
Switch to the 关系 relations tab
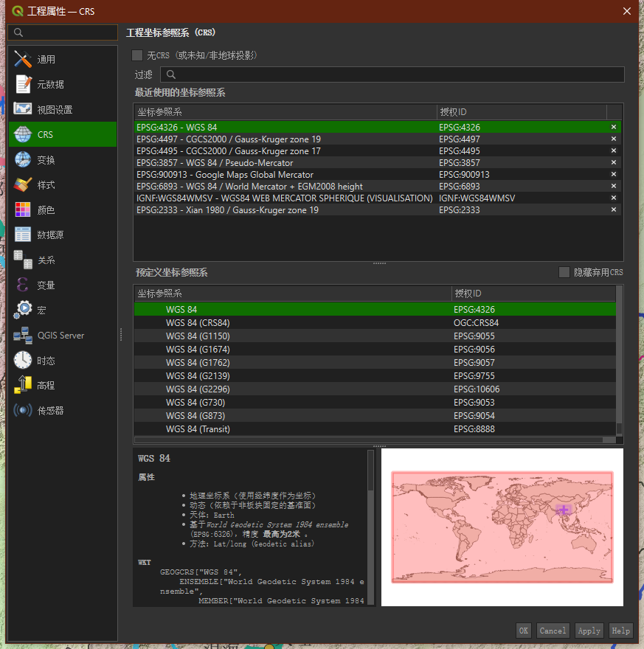pos(46,260)
